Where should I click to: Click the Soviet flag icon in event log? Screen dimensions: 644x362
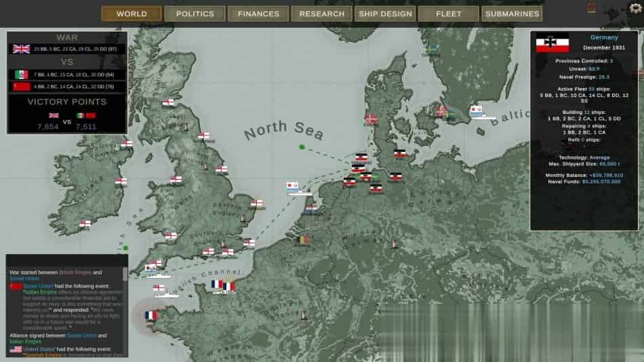point(16,286)
